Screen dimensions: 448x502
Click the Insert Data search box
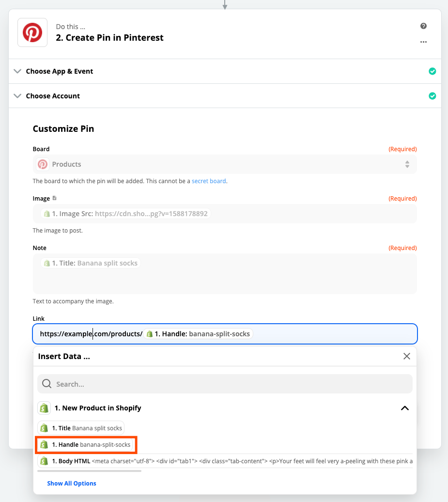pyautogui.click(x=225, y=384)
